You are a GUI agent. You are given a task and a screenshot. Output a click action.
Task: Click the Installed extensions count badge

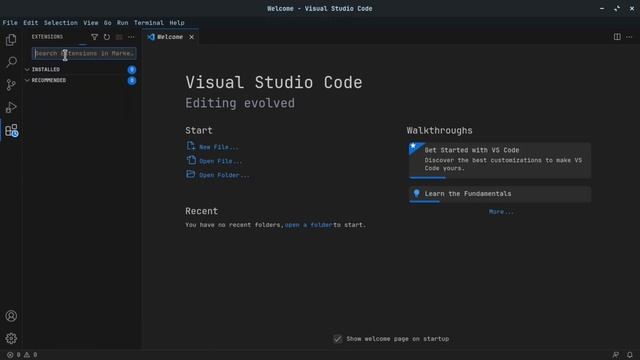[132, 70]
